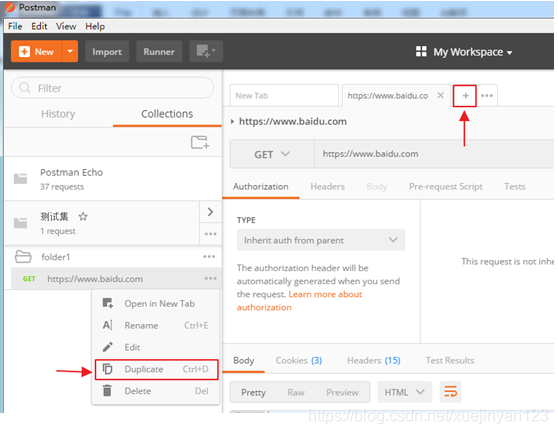Click the Postman Echo collection folder icon

(x=20, y=179)
